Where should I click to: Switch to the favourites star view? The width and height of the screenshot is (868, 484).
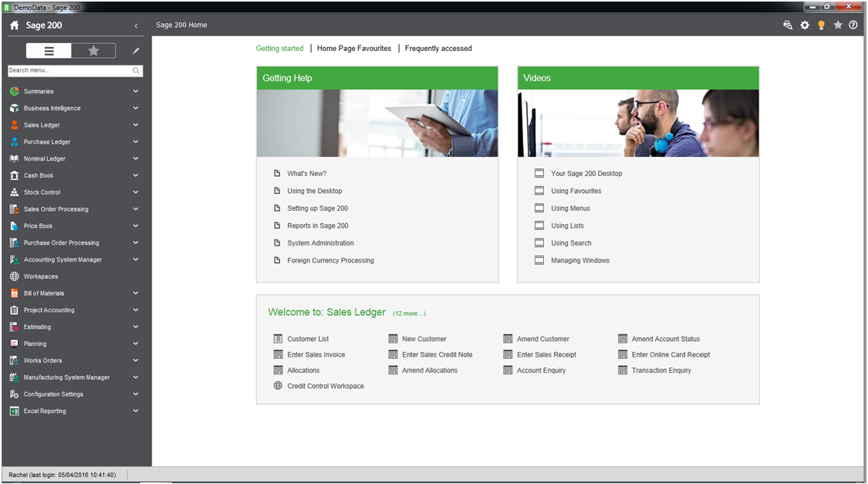click(x=93, y=51)
